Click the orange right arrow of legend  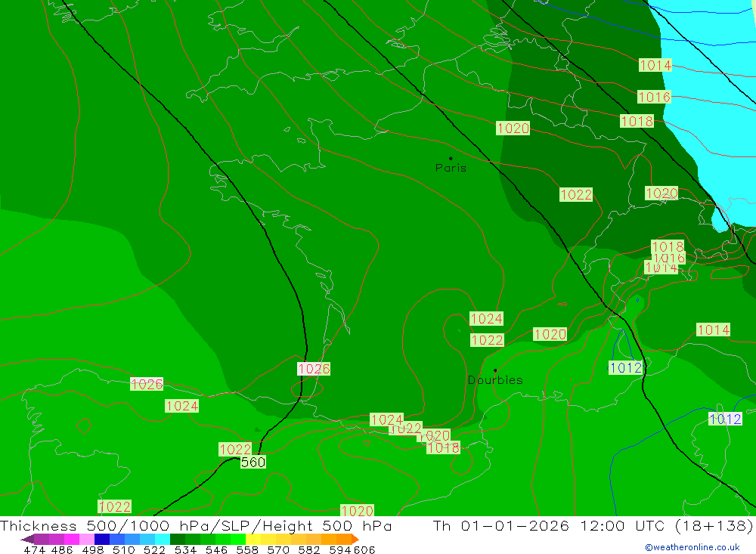355,539
